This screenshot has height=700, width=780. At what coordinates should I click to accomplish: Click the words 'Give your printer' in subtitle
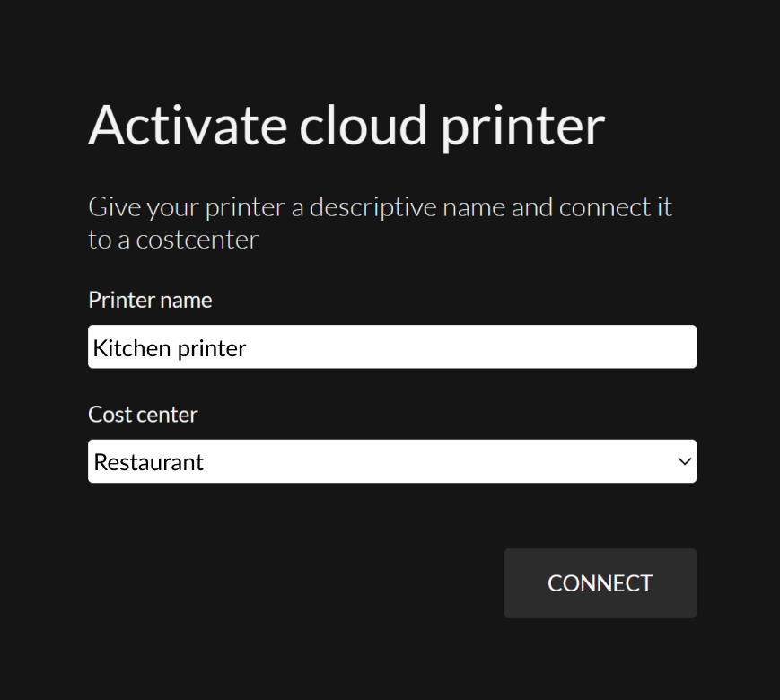(x=187, y=207)
